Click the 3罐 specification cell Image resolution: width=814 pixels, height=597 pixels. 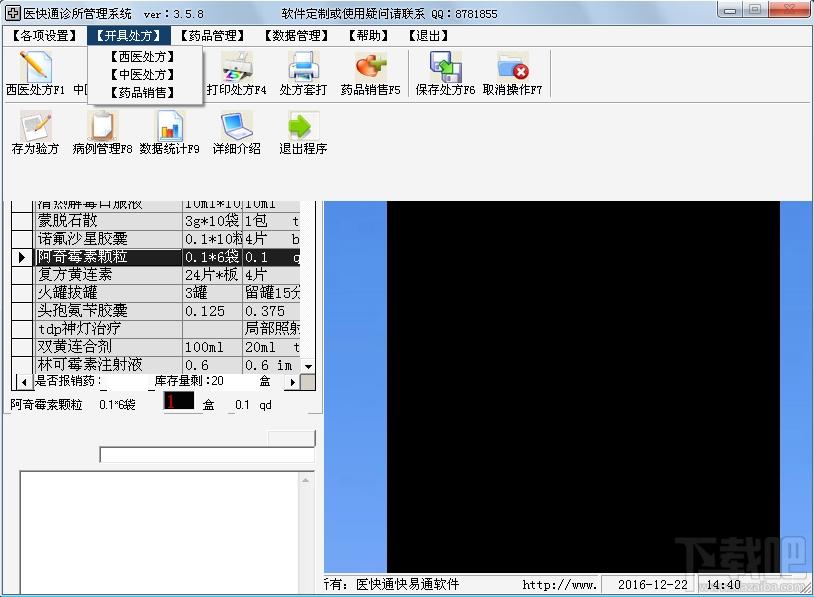[212, 293]
